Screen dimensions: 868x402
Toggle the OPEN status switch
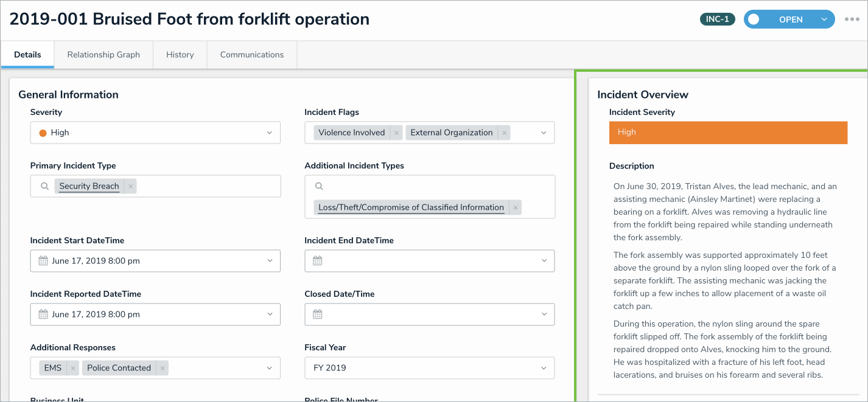coord(754,19)
